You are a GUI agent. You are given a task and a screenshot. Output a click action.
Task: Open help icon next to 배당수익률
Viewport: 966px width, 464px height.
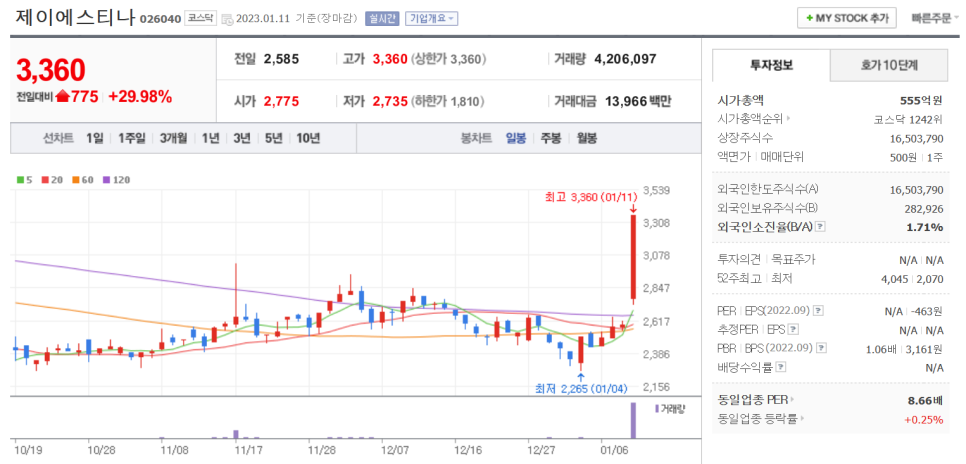click(x=781, y=367)
